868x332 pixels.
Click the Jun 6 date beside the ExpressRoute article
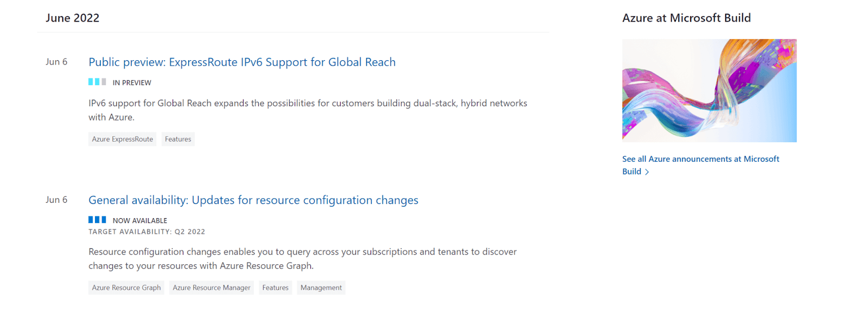pyautogui.click(x=56, y=62)
